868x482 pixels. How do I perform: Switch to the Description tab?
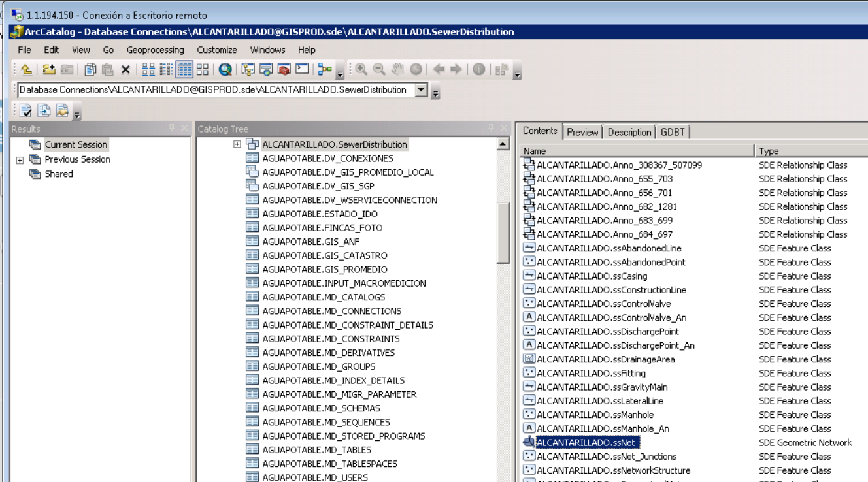629,132
